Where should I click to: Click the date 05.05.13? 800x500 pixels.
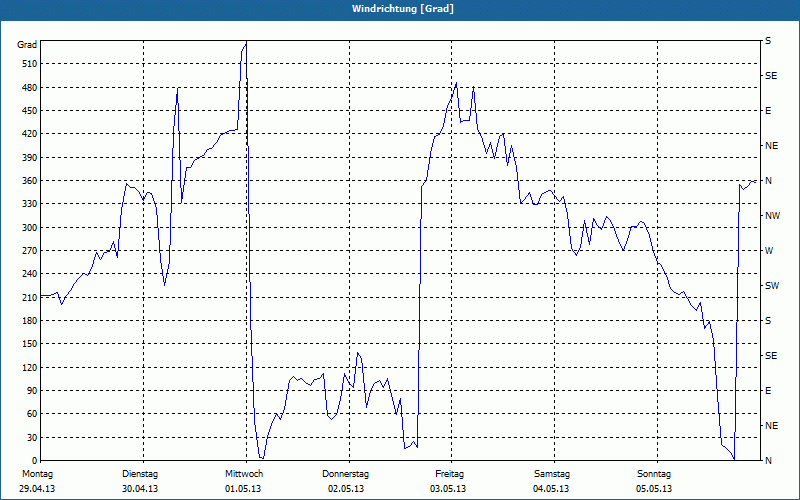coord(654,489)
